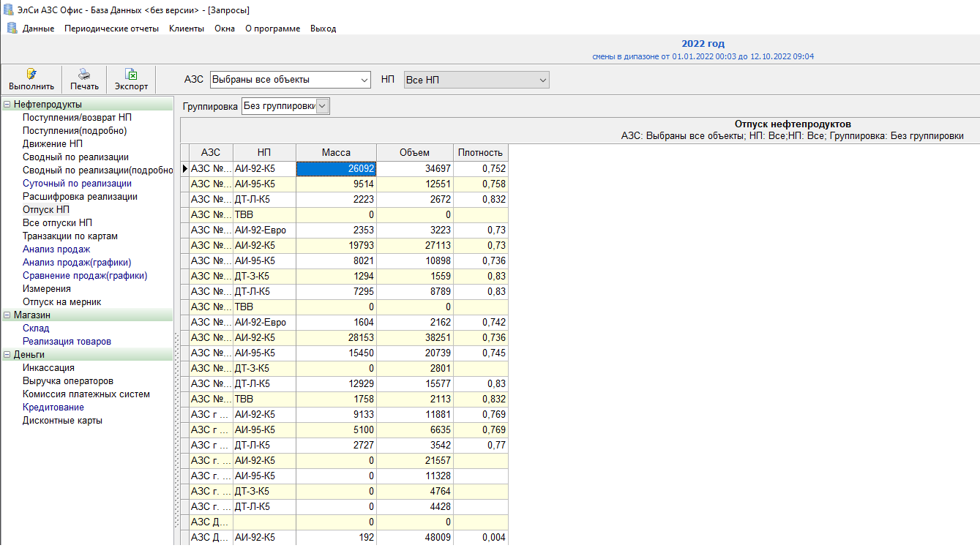This screenshot has width=980, height=548.
Task: Click the Печать printer icon
Action: 84,74
